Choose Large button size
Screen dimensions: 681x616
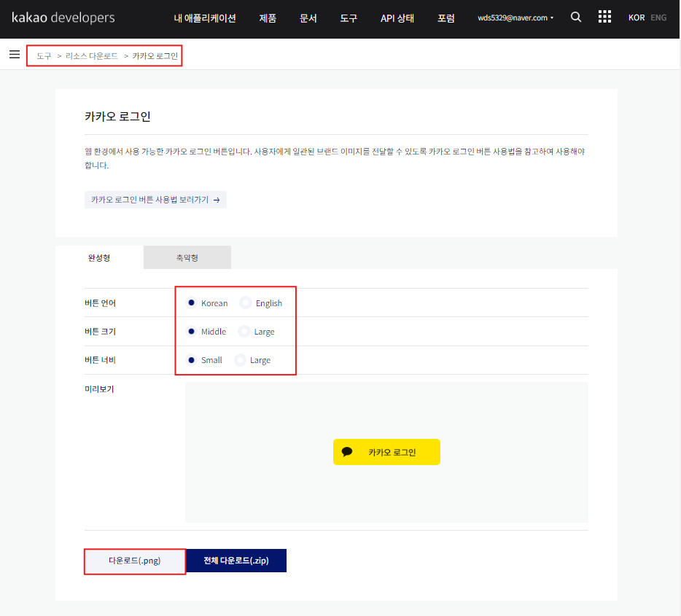pyautogui.click(x=244, y=331)
